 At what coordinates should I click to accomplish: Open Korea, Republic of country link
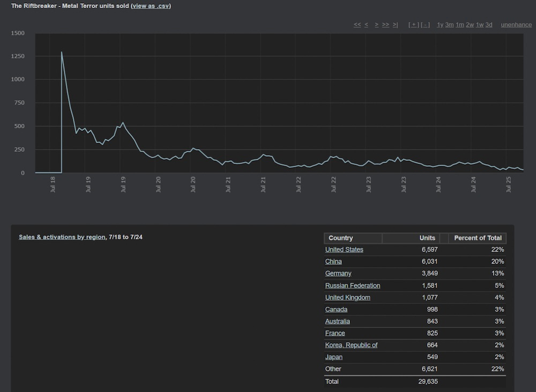(351, 345)
